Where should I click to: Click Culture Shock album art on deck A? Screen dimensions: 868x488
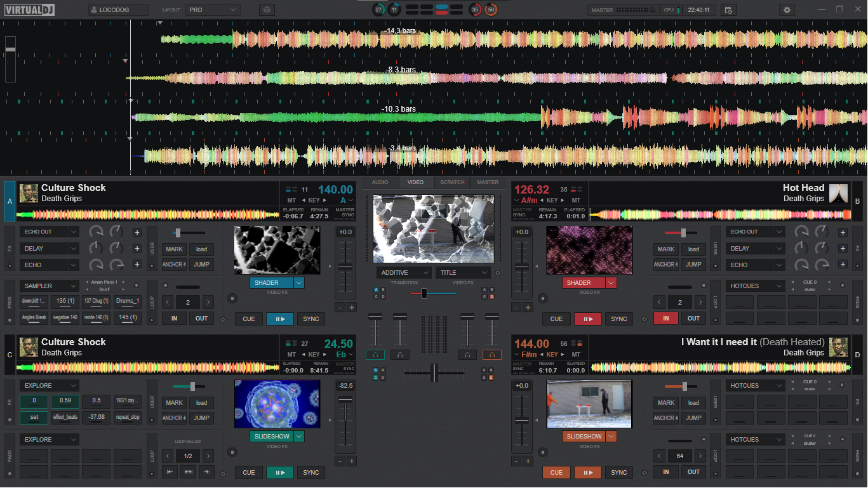[x=29, y=193]
